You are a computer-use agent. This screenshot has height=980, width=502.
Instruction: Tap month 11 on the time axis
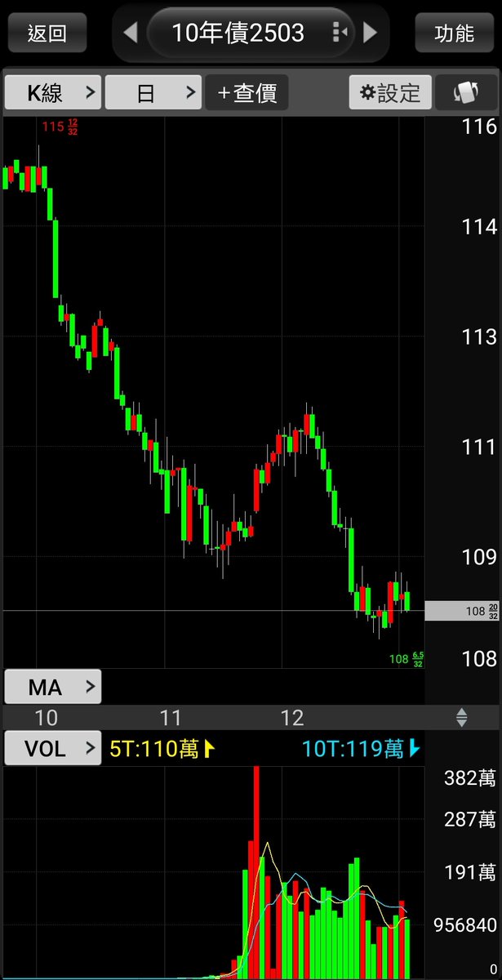click(x=170, y=718)
